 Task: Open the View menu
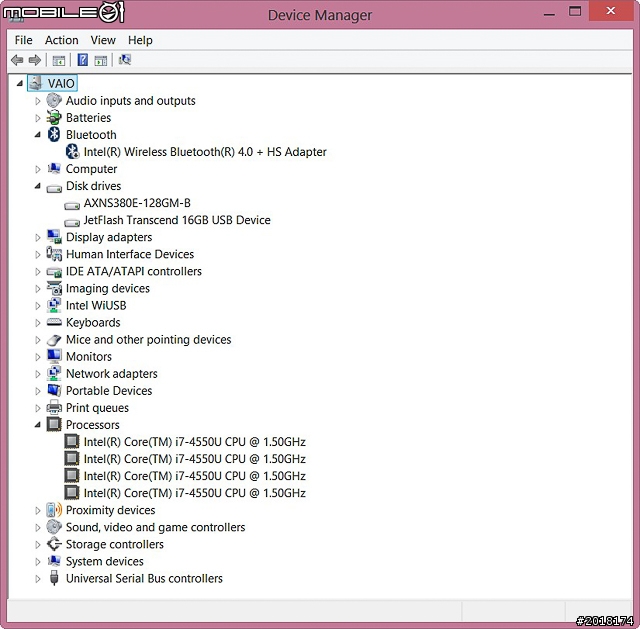pos(103,40)
